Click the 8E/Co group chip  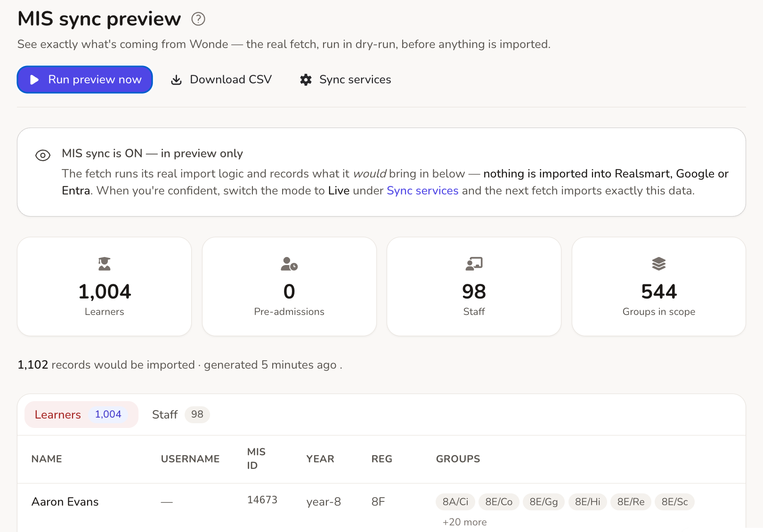click(499, 502)
